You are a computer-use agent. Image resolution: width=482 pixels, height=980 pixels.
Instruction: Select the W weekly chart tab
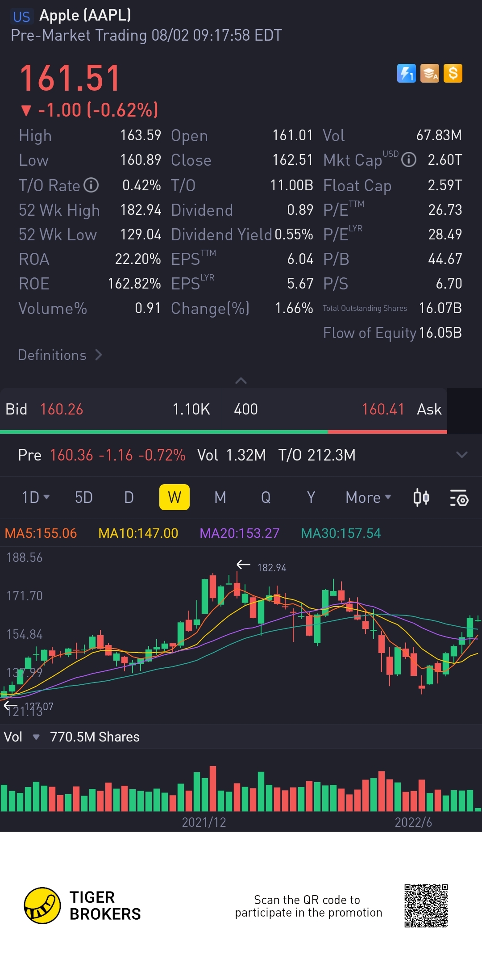coord(175,497)
